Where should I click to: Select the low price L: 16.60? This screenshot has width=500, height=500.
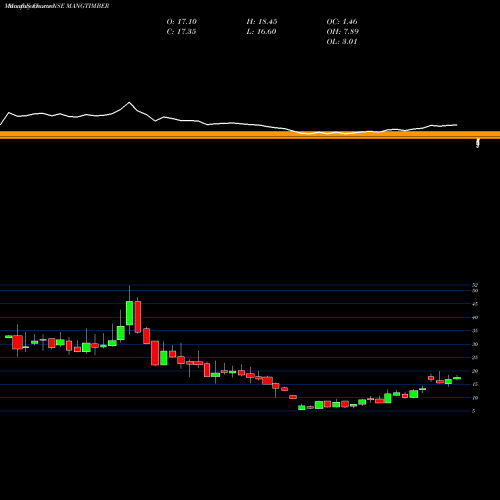click(x=261, y=32)
